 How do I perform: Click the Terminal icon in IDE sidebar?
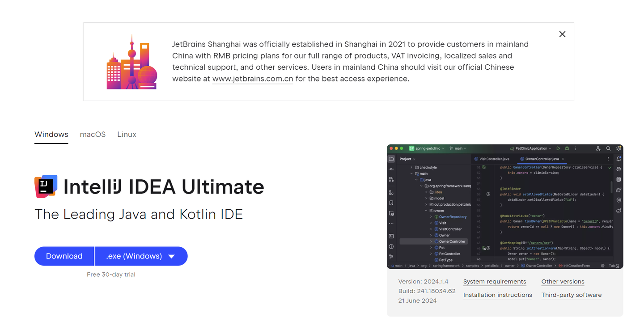(391, 236)
